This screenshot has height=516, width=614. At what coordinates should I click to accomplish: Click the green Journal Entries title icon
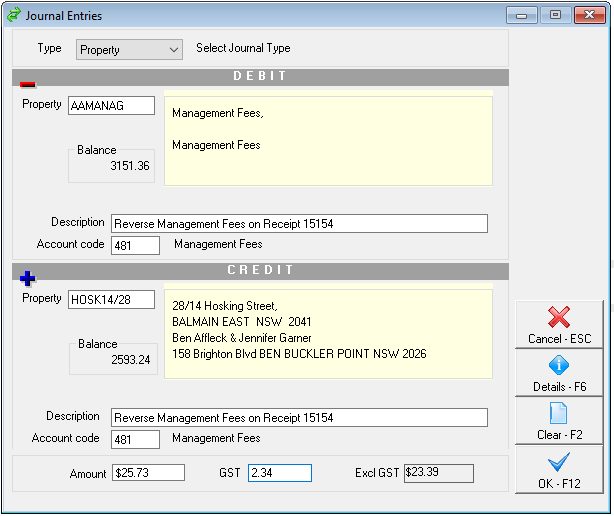click(14, 15)
